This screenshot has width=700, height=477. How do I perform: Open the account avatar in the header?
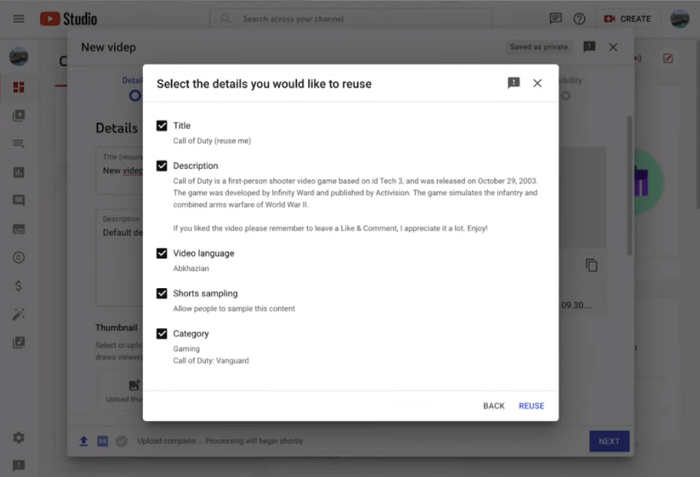pyautogui.click(x=679, y=19)
